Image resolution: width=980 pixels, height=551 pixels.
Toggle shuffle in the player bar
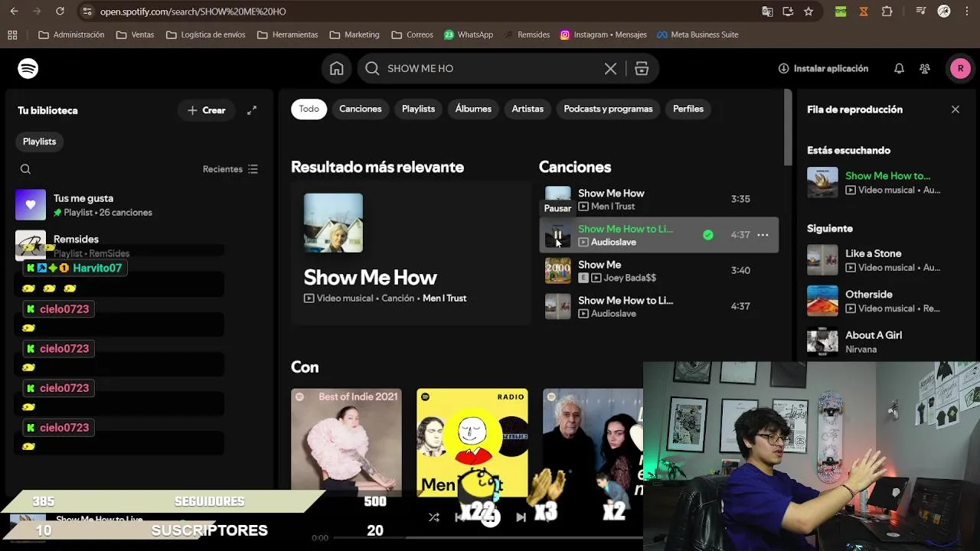434,517
